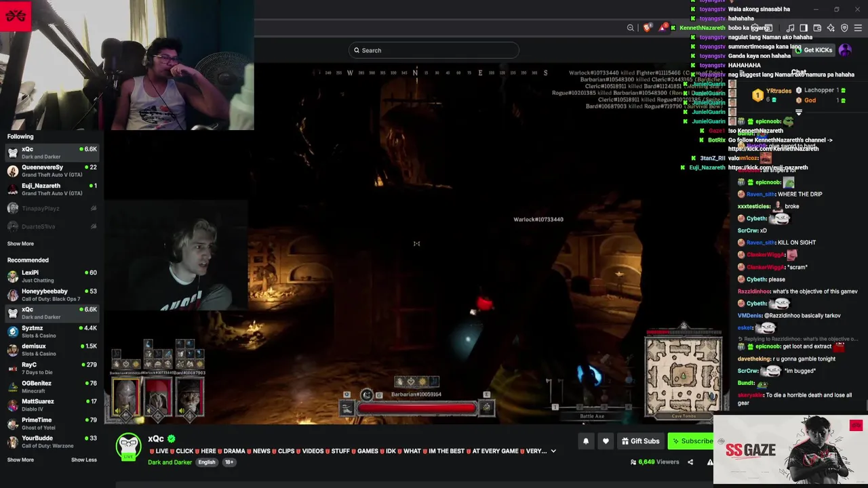Open the browser hamburger menu
868x488 pixels.
click(x=858, y=28)
